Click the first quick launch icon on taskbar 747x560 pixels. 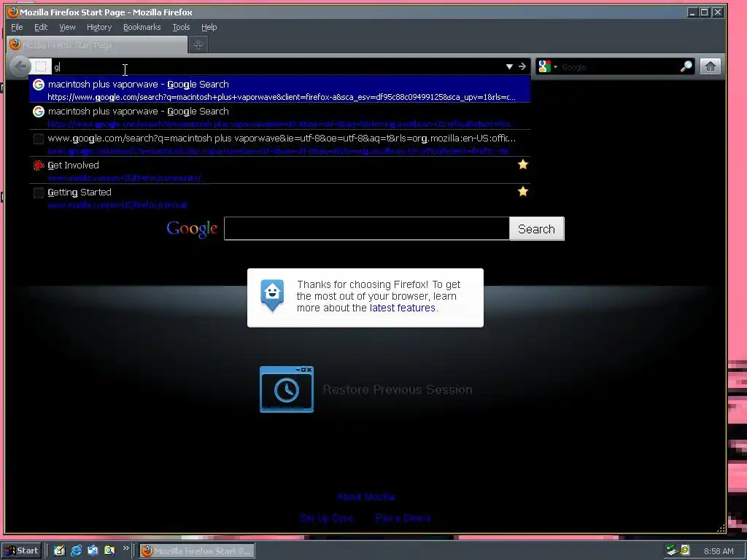click(59, 551)
